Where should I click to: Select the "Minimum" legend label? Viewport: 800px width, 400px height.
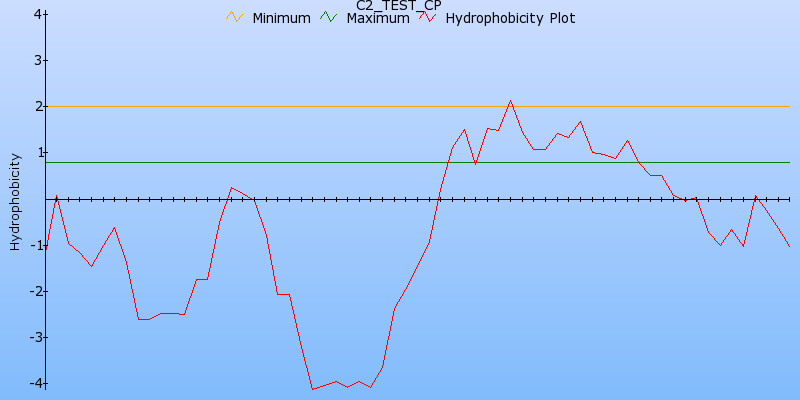pyautogui.click(x=281, y=19)
